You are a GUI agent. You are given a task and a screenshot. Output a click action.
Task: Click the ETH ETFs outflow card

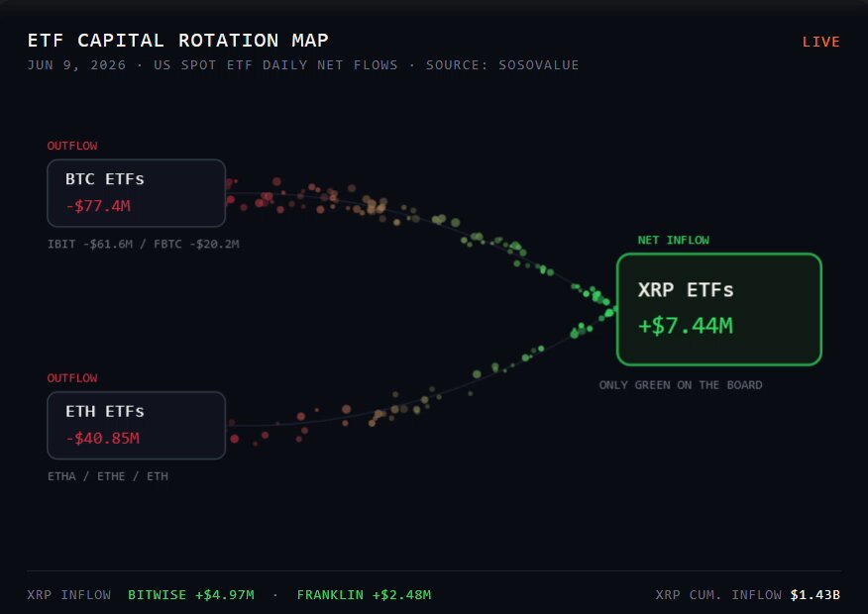pyautogui.click(x=136, y=426)
